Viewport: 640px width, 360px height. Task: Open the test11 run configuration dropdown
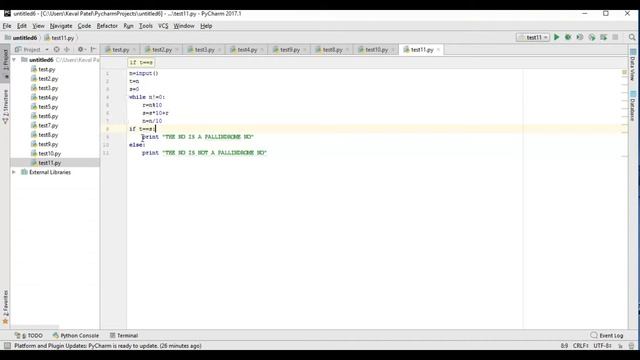coord(533,37)
